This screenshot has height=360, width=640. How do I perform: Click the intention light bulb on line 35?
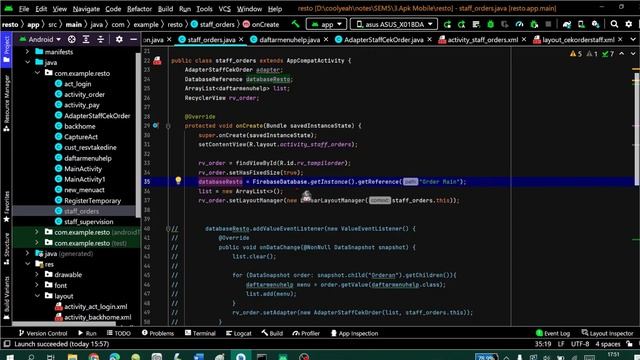(x=178, y=180)
